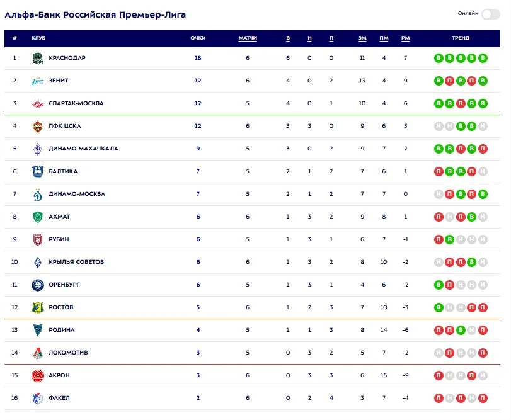Open the БАЛТИКА club link

[x=63, y=171]
